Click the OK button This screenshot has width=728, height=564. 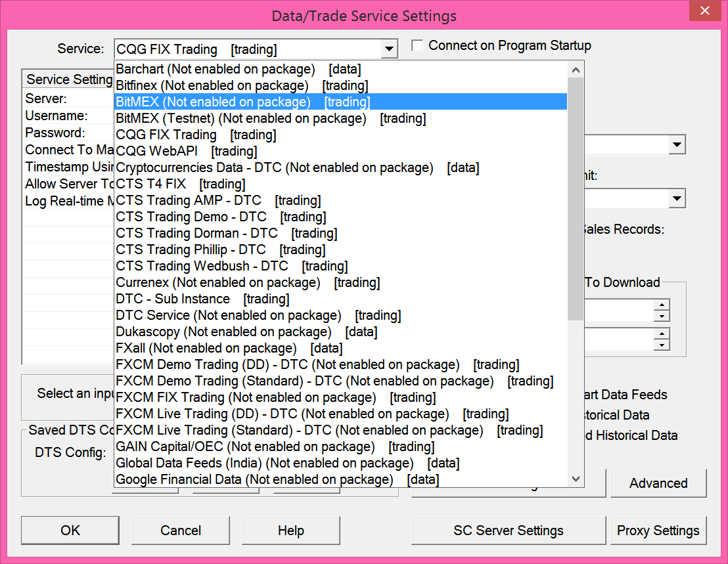(70, 530)
